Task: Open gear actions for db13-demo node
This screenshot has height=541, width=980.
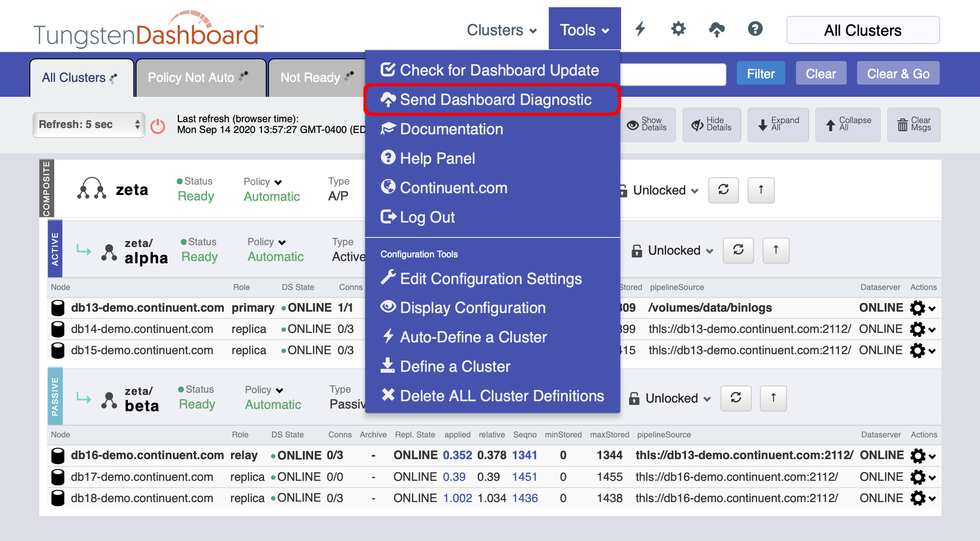Action: [922, 308]
